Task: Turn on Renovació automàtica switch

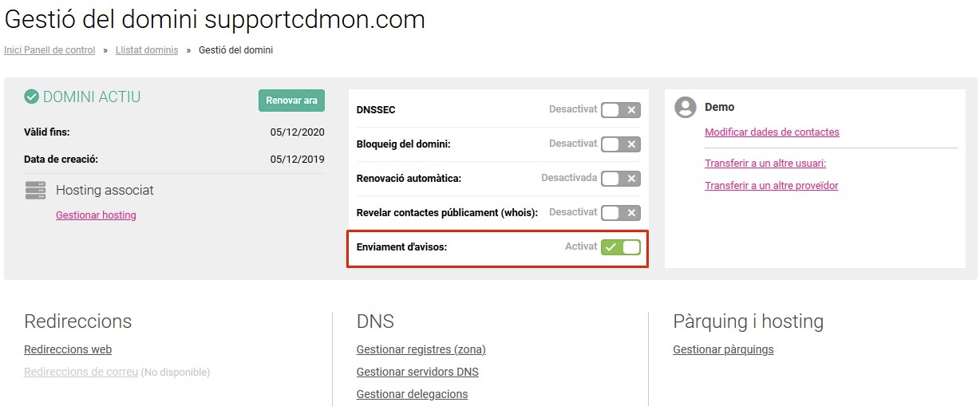Action: tap(621, 179)
